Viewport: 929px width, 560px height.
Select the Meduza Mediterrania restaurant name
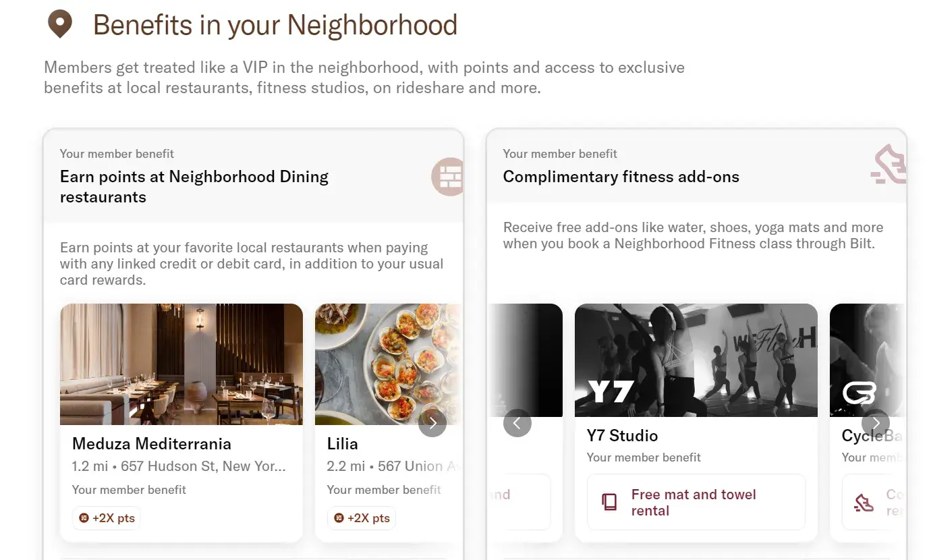tap(152, 444)
